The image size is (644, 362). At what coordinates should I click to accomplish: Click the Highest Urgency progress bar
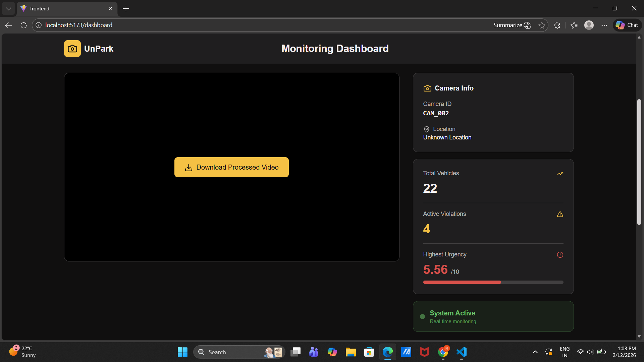(x=493, y=282)
